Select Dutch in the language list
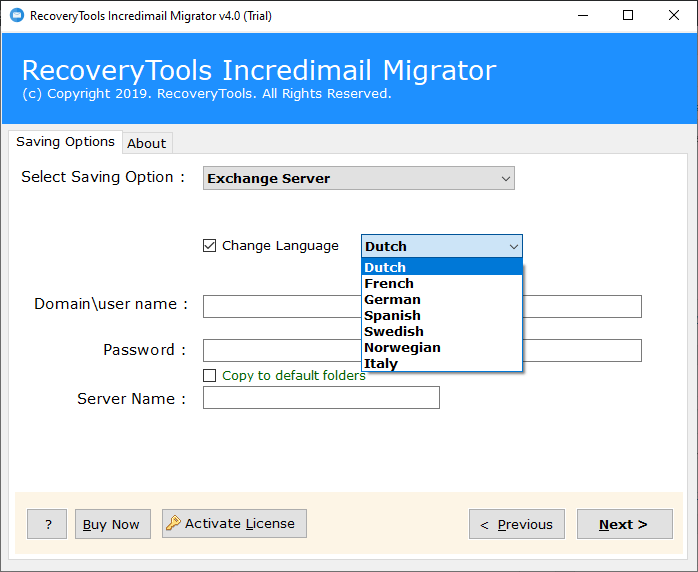The width and height of the screenshot is (698, 572). pyautogui.click(x=442, y=267)
